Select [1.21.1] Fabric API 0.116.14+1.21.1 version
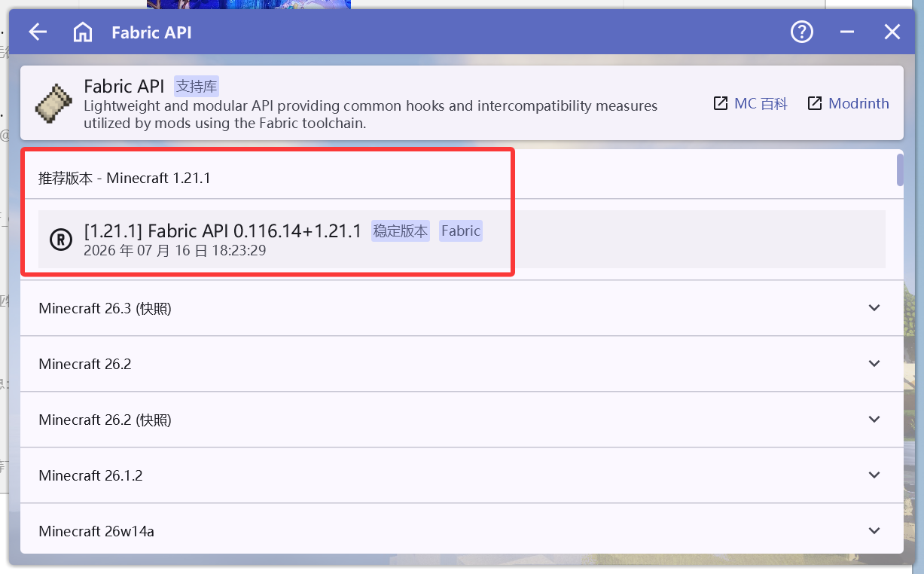Screen dimensions: 924x574 point(462,240)
